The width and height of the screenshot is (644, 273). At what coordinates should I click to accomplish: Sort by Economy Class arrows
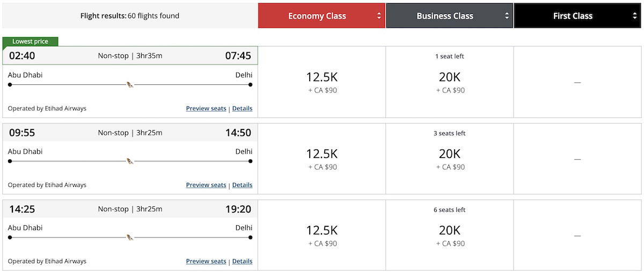379,16
